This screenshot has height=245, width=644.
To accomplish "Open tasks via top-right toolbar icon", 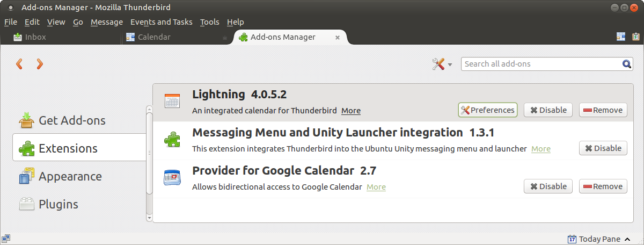I will click(x=635, y=37).
